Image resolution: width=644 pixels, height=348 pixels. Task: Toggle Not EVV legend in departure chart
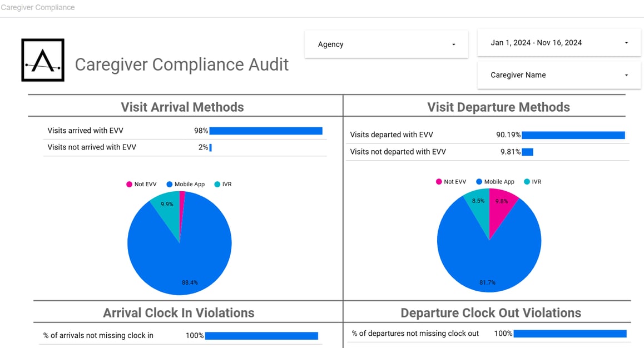coord(450,182)
